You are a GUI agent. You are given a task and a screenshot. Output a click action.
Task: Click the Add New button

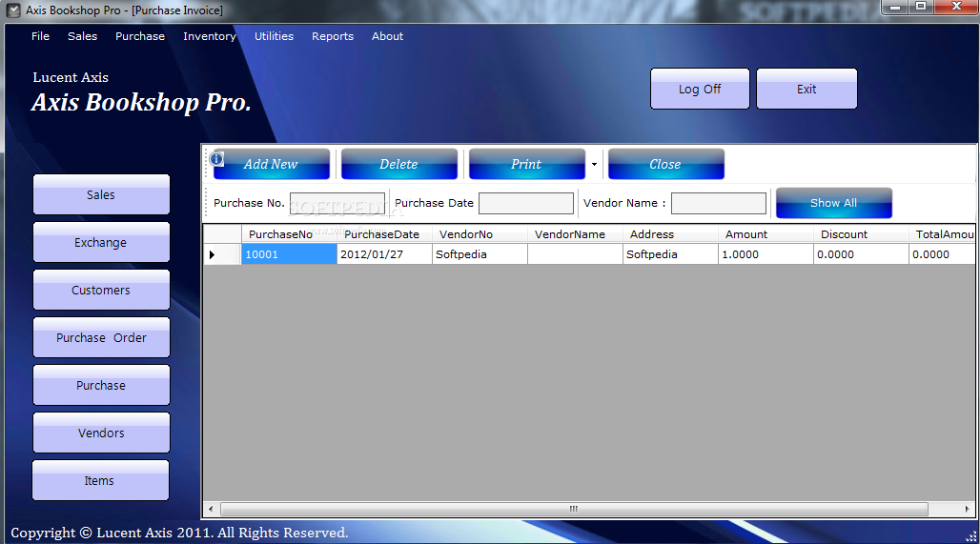[x=272, y=164]
